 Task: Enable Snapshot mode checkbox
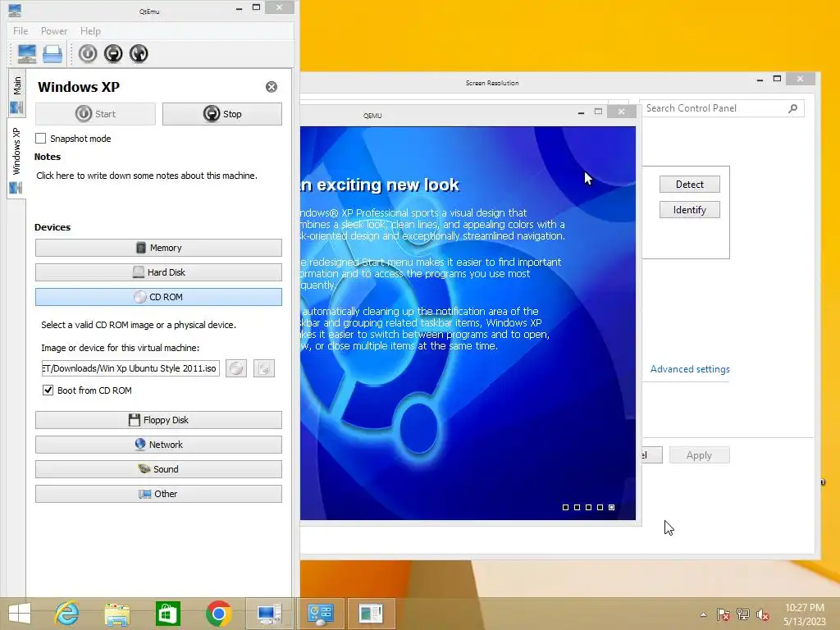point(41,138)
